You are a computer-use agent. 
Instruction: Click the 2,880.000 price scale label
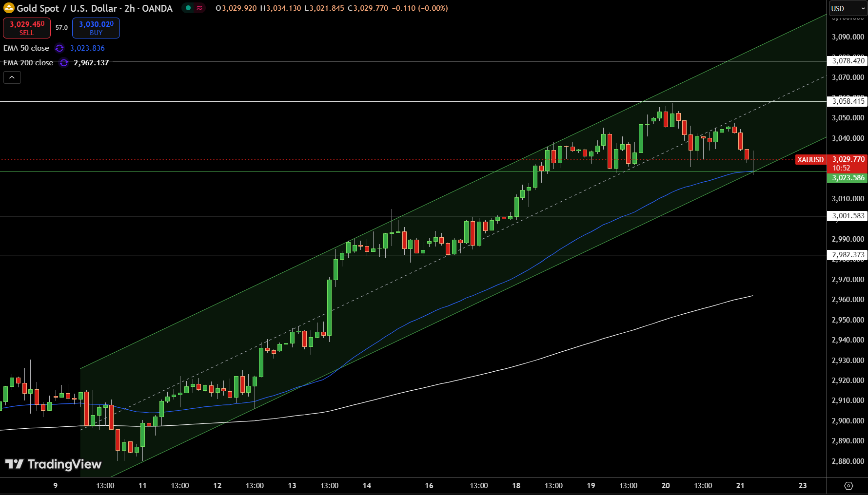(x=848, y=461)
